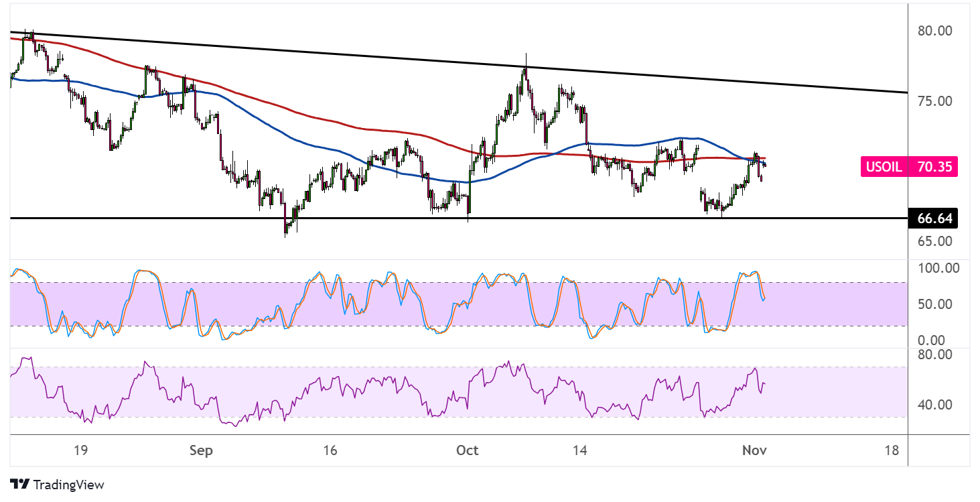This screenshot has width=980, height=502.
Task: Click the 16 date label on time axis
Action: click(330, 450)
